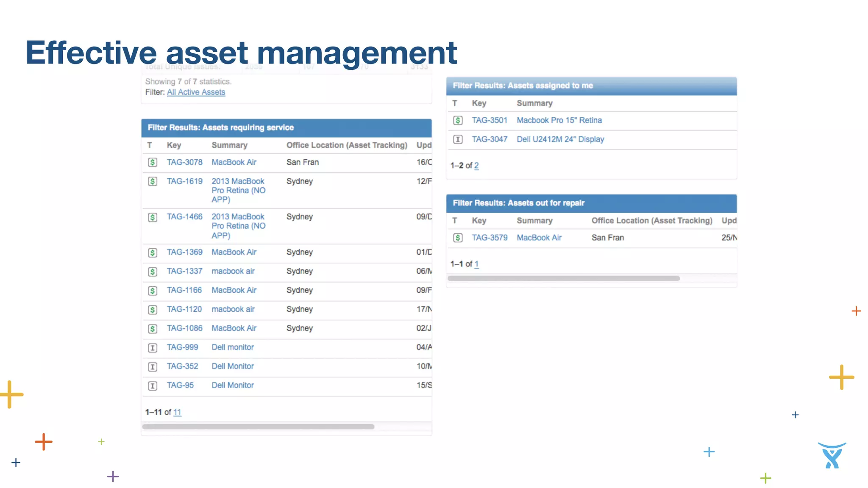
Task: Open issue TAG-1466
Action: pos(184,216)
